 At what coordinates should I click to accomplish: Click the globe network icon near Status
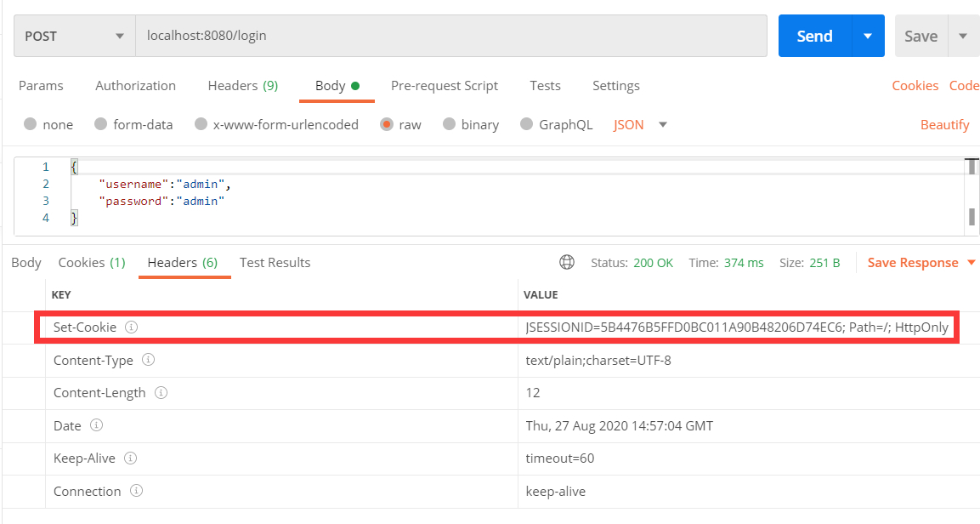567,263
